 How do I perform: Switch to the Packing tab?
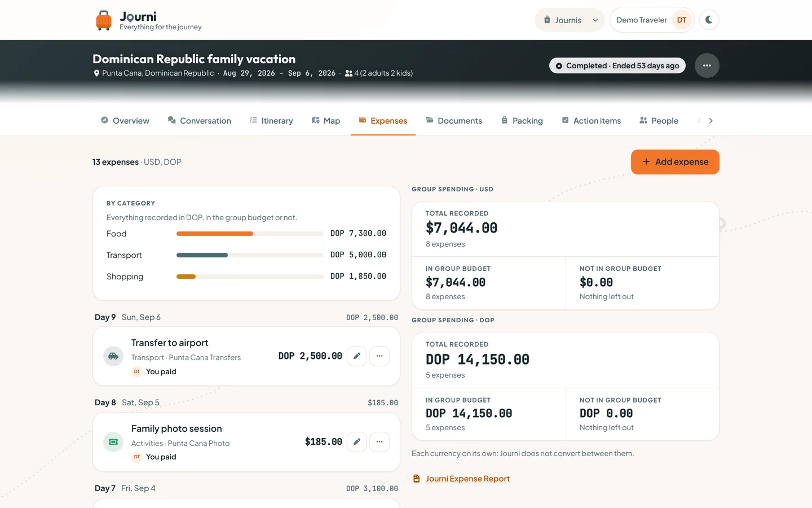[x=522, y=120]
